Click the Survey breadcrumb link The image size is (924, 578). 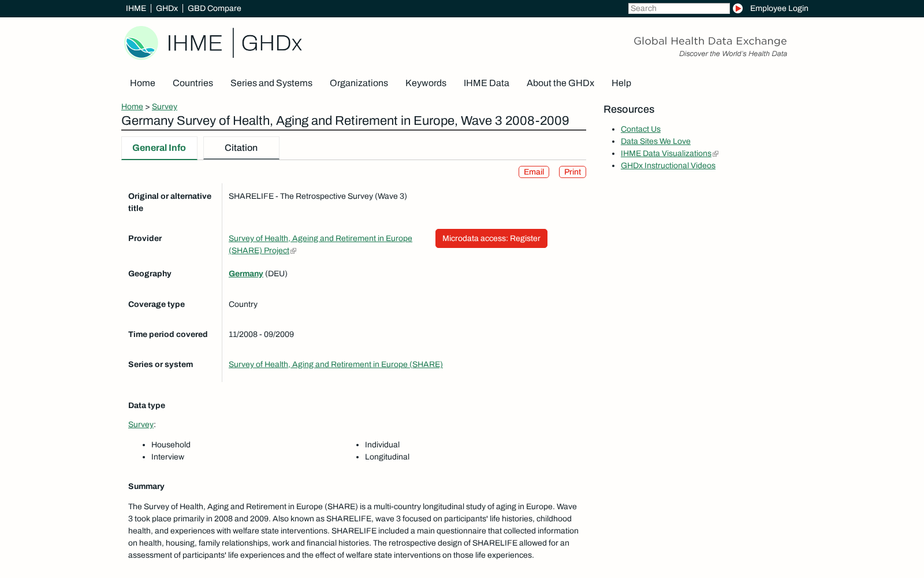pyautogui.click(x=165, y=106)
